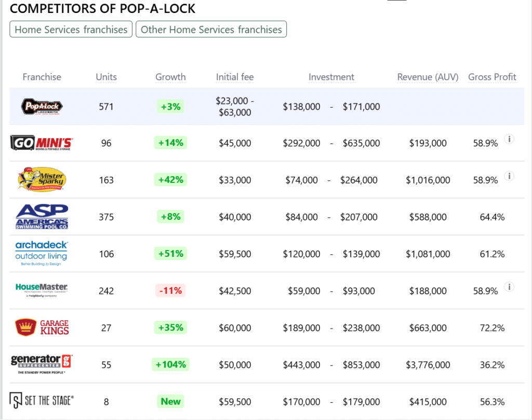532x420 pixels.
Task: Click the 96 units value
Action: pos(106,143)
